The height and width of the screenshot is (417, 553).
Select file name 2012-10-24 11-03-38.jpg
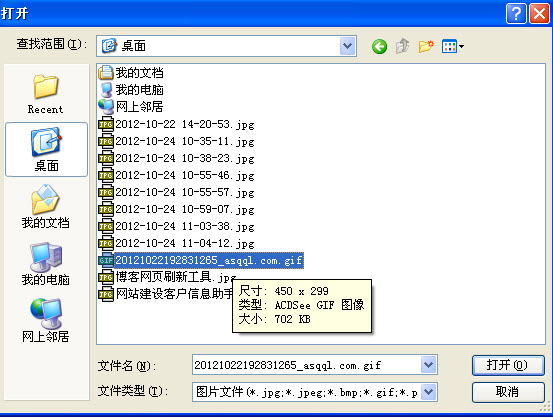point(185,226)
